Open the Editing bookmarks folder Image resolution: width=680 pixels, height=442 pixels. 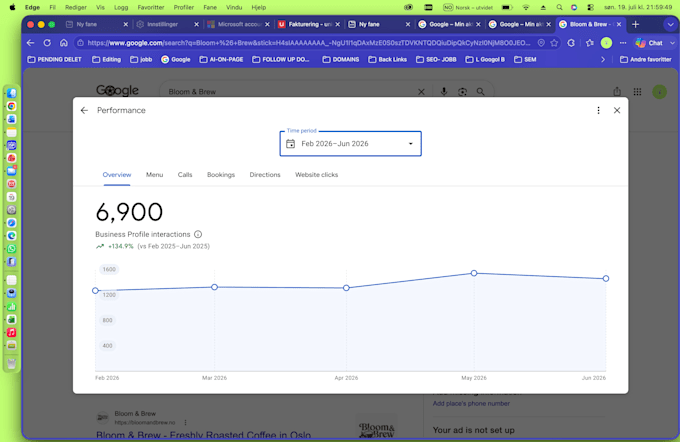[106, 59]
